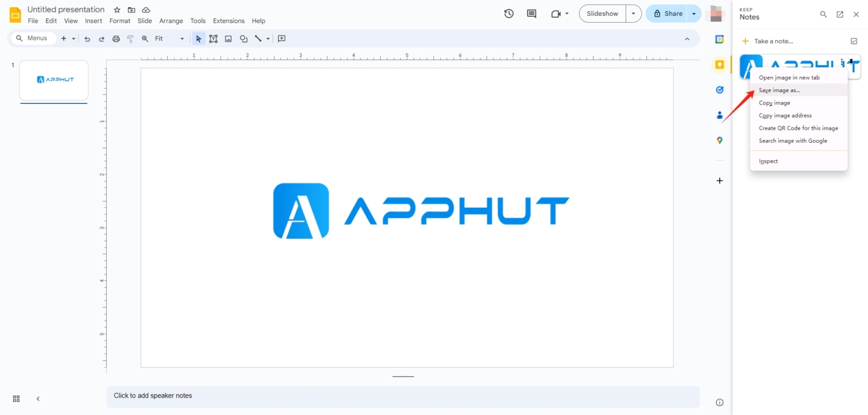Select slide 1 thumbnail in the filmstrip
Screen dimensions: 868x415
[x=54, y=80]
